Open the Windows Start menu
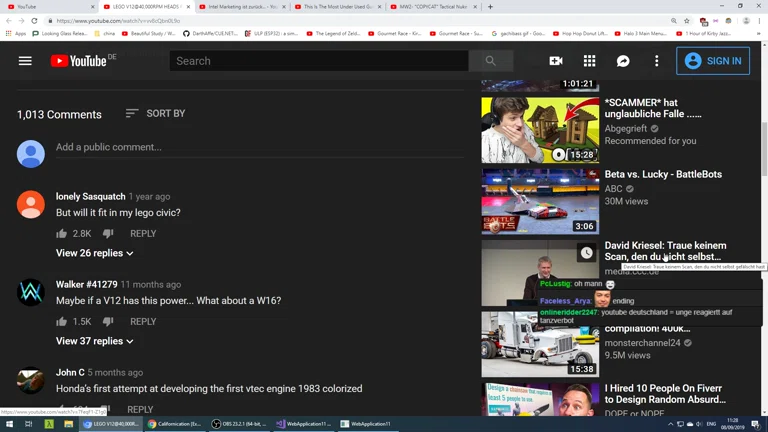 pos(9,424)
